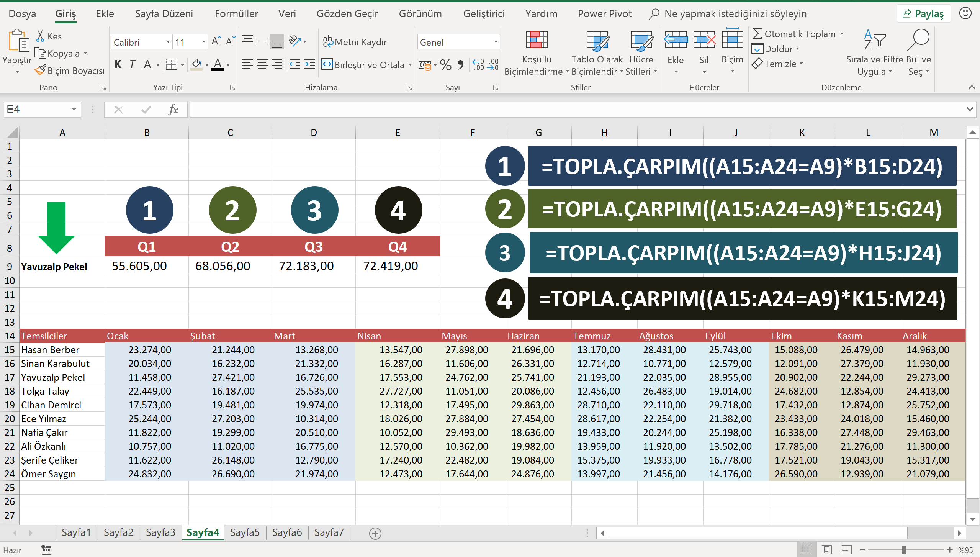The width and height of the screenshot is (980, 557).
Task: Select the Sayfa5 sheet tab
Action: tap(245, 532)
